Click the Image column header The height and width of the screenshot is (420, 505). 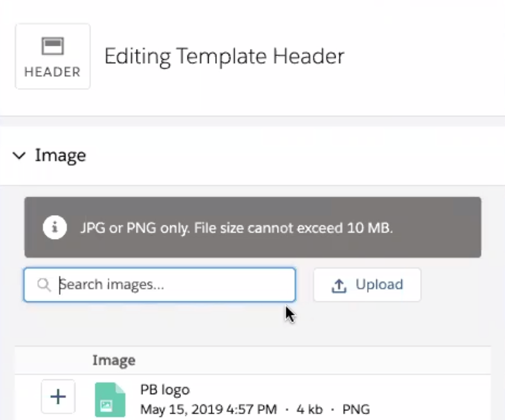pos(113,360)
